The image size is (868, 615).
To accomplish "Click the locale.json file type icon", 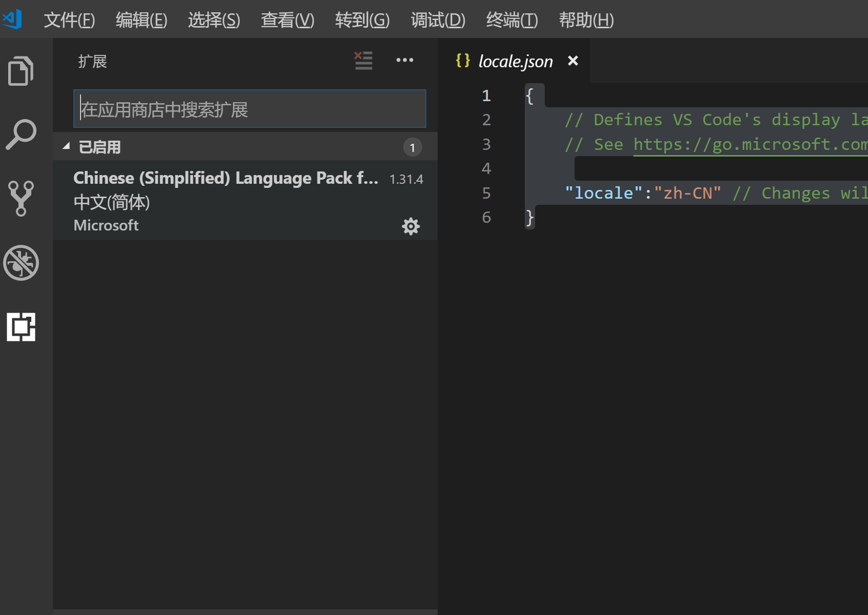I will (463, 61).
